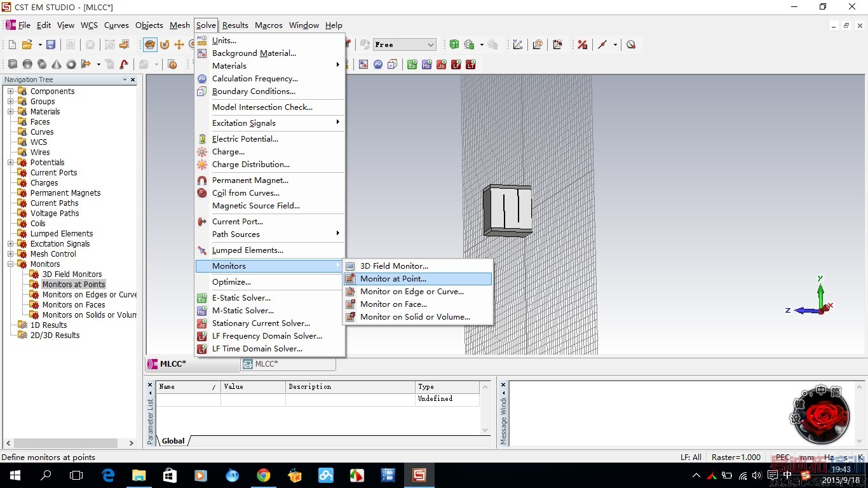Choose 3D Field Monitor submenu item
Viewport: 868px width, 488px height.
[x=417, y=266]
